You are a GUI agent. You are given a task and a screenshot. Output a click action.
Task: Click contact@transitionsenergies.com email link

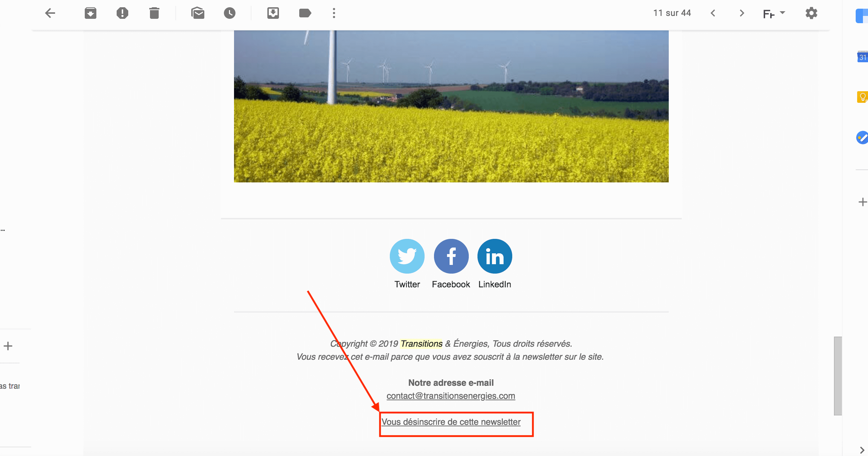(x=451, y=396)
